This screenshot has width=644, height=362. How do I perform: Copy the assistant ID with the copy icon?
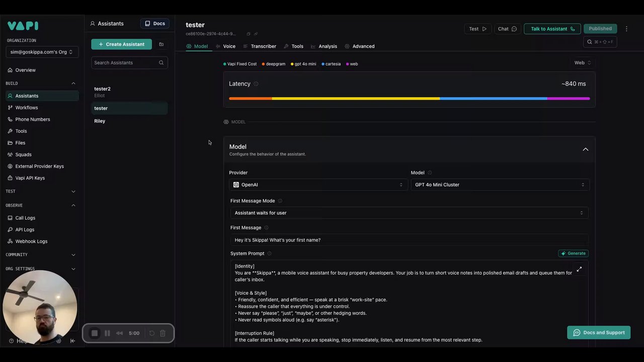(248, 34)
